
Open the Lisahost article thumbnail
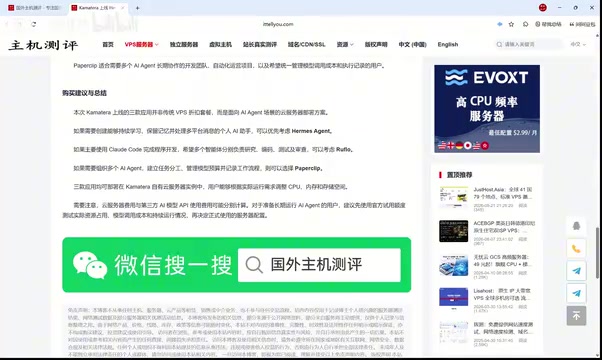(453, 298)
